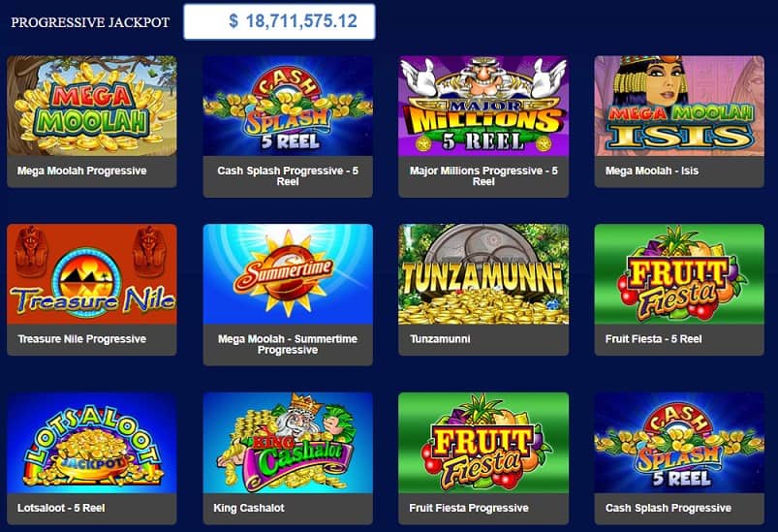The width and height of the screenshot is (778, 532).
Task: Open the Mega Moolah game thumbnail
Action: coord(92,106)
